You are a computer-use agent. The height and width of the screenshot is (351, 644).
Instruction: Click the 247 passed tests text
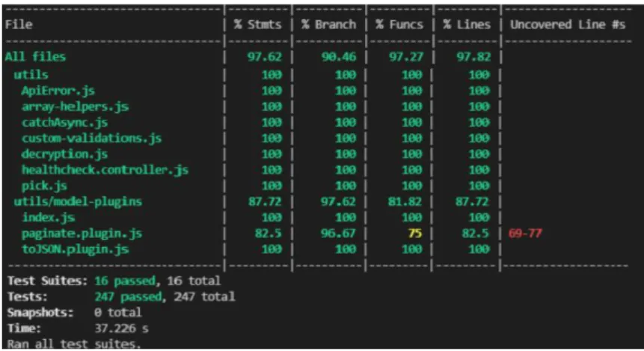pos(128,297)
